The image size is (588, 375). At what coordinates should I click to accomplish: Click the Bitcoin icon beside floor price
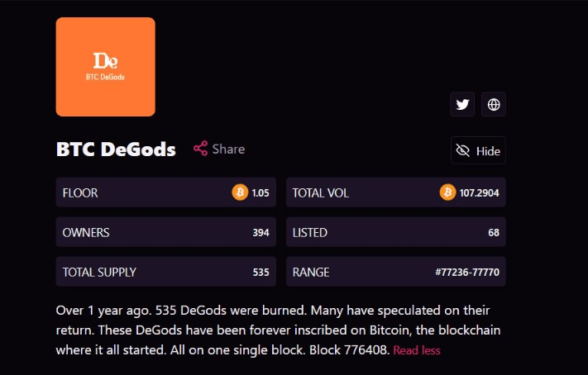[x=240, y=192]
